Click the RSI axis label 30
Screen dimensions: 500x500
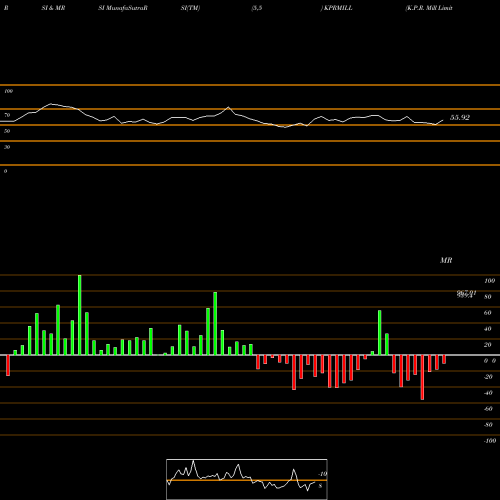[7, 147]
